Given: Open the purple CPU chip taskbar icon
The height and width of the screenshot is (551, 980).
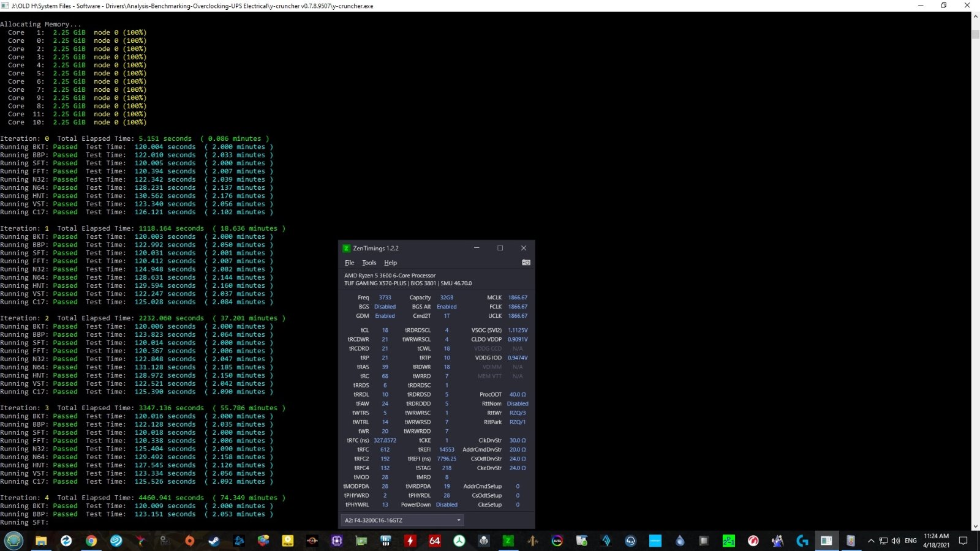Looking at the screenshot, I should tap(336, 541).
